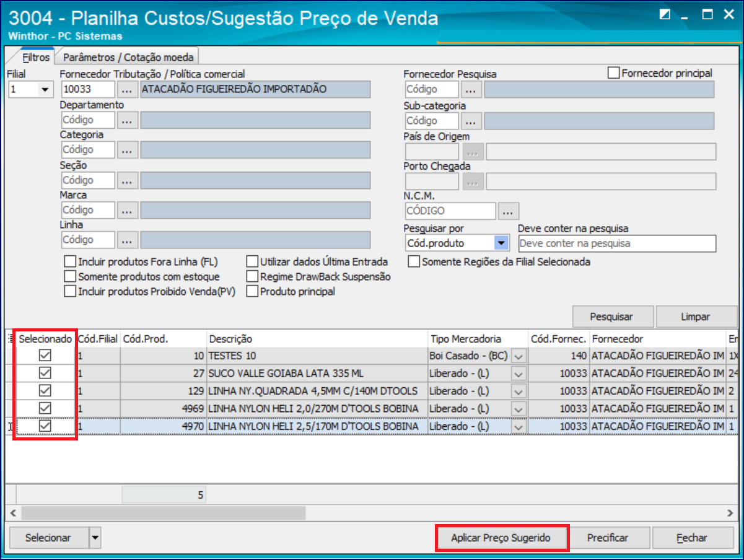
Task: Focus the Marca Código field
Action: pos(88,210)
